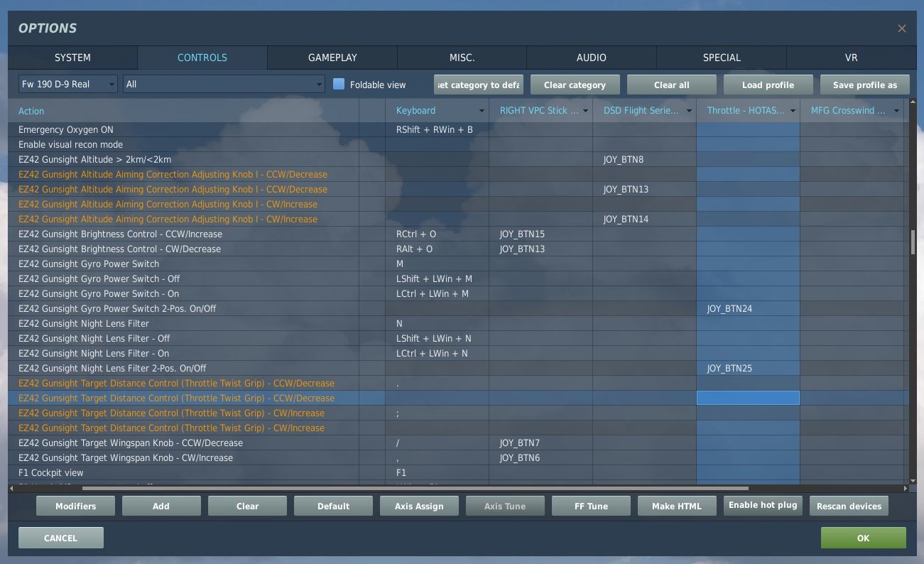The height and width of the screenshot is (564, 924).
Task: Expand the RIGHT VPC Stick column arrow
Action: pos(585,111)
